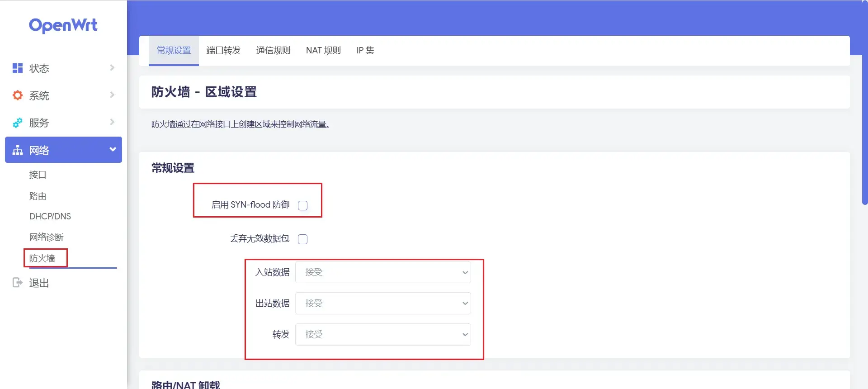This screenshot has width=868, height=389.
Task: Switch to the 端口转发 tab
Action: [223, 51]
